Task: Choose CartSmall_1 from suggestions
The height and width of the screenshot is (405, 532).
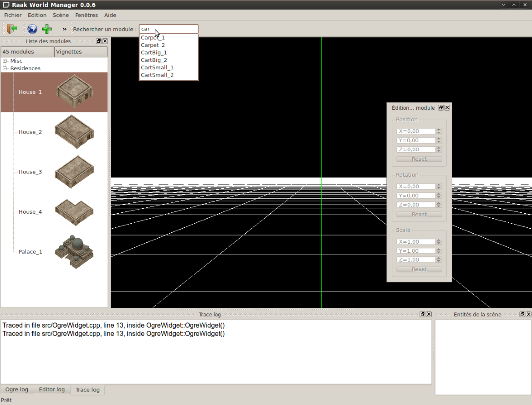Action: pos(169,67)
